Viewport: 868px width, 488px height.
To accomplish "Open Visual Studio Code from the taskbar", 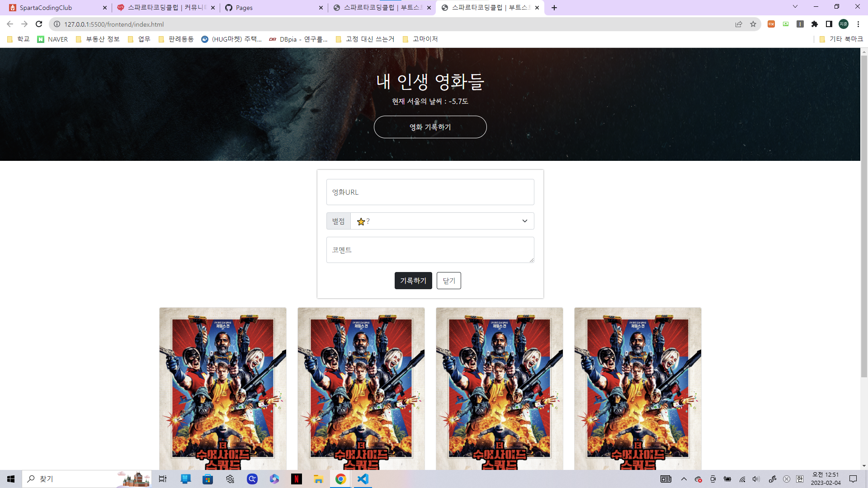I will pos(363,479).
